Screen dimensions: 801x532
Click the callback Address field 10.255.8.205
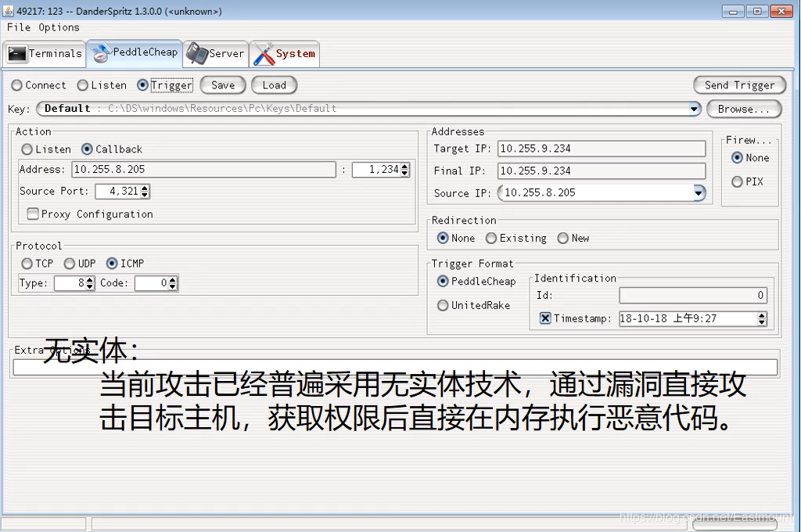pos(204,170)
